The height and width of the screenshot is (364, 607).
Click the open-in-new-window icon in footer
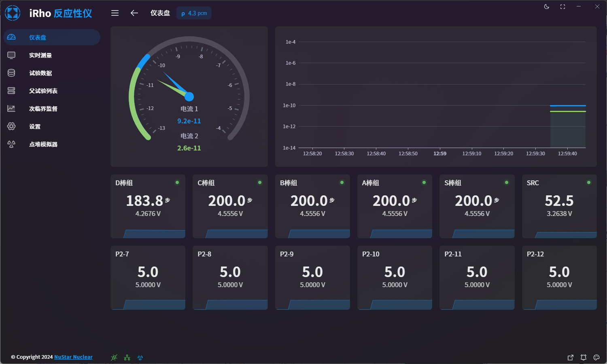click(571, 358)
